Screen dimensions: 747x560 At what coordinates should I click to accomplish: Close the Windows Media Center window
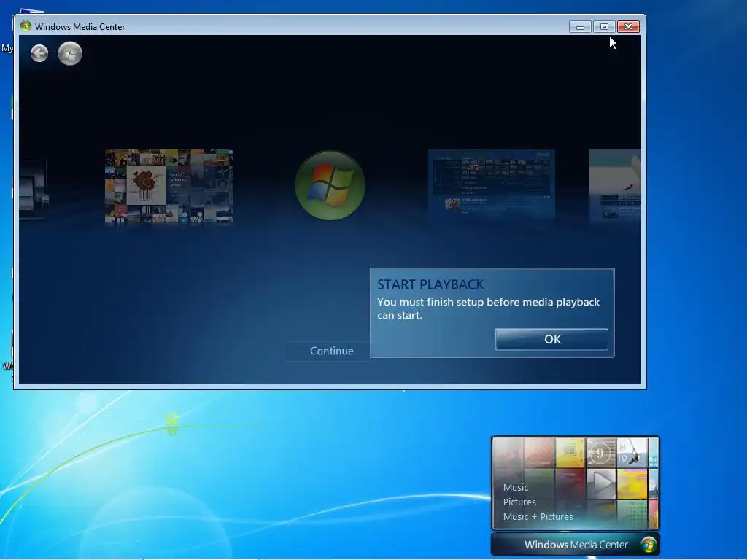(628, 27)
